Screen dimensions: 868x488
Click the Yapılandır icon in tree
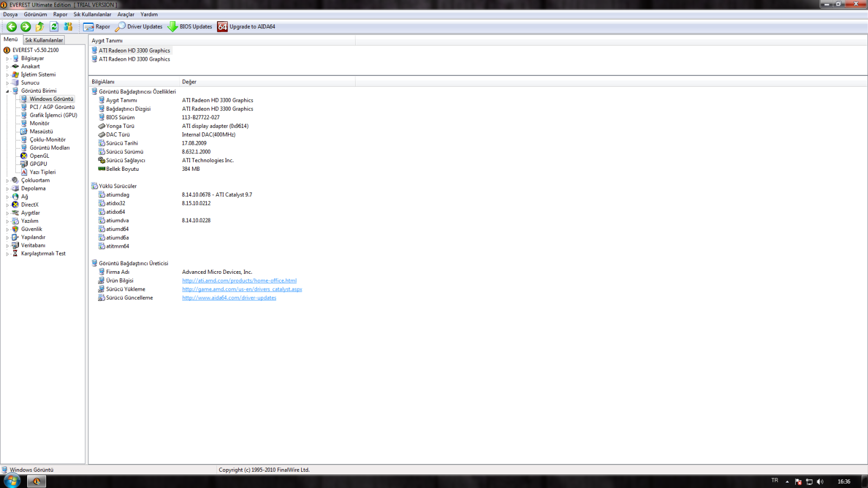15,237
